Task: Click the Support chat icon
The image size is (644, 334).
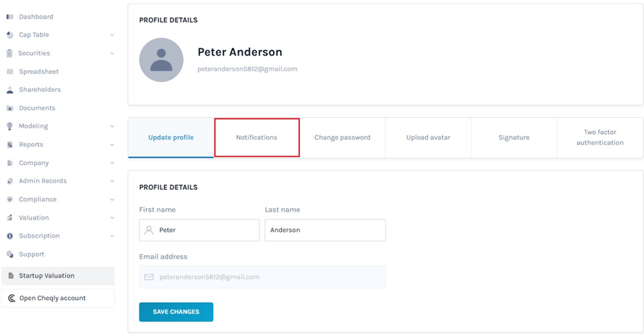Action: tap(10, 254)
